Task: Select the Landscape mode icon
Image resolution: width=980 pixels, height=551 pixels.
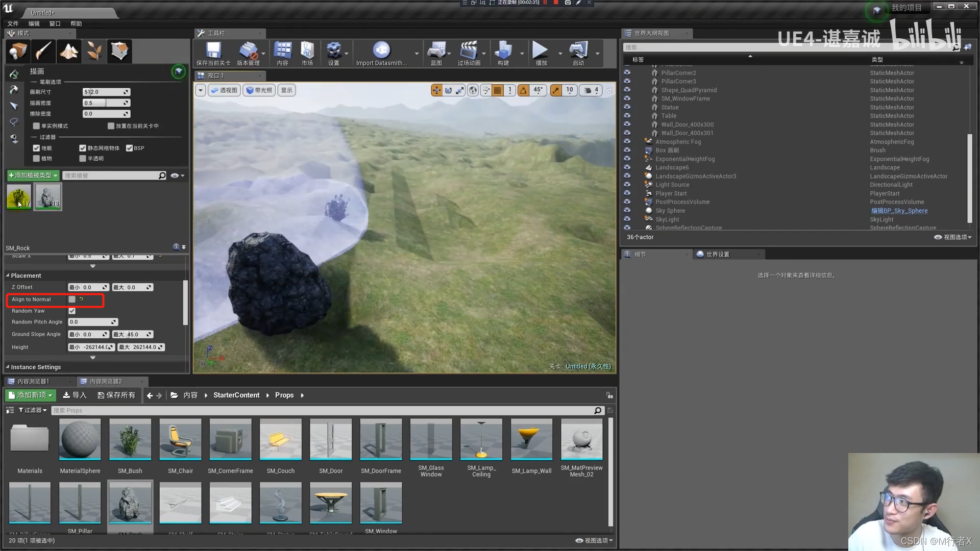Action: pyautogui.click(x=69, y=51)
